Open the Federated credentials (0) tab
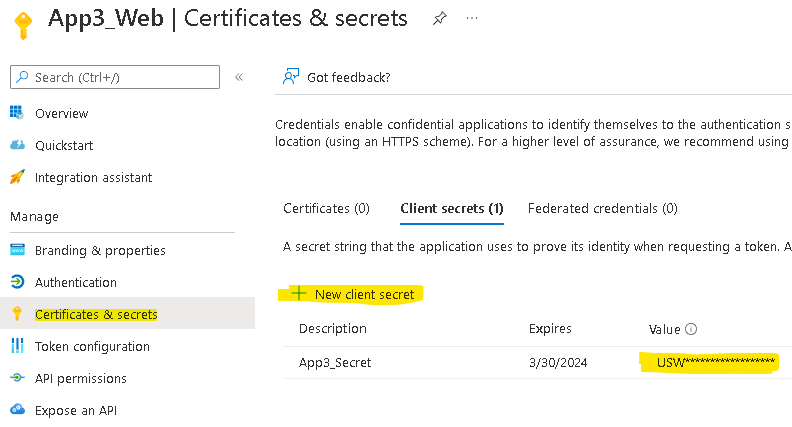Viewport: 792px width, 427px height. tap(603, 208)
